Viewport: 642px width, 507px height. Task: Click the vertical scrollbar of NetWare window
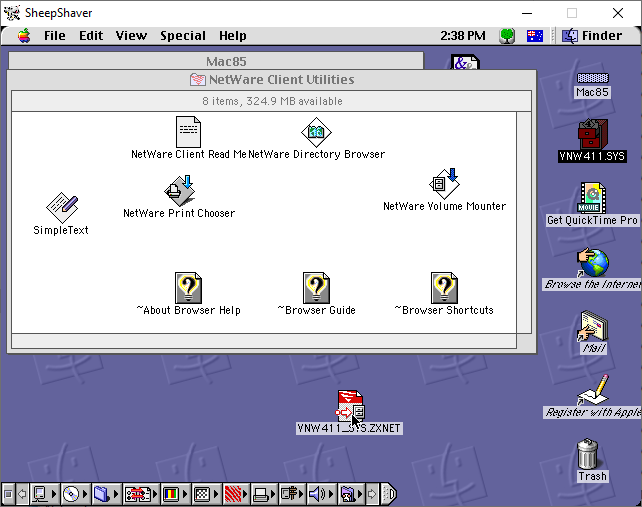pyautogui.click(x=524, y=222)
